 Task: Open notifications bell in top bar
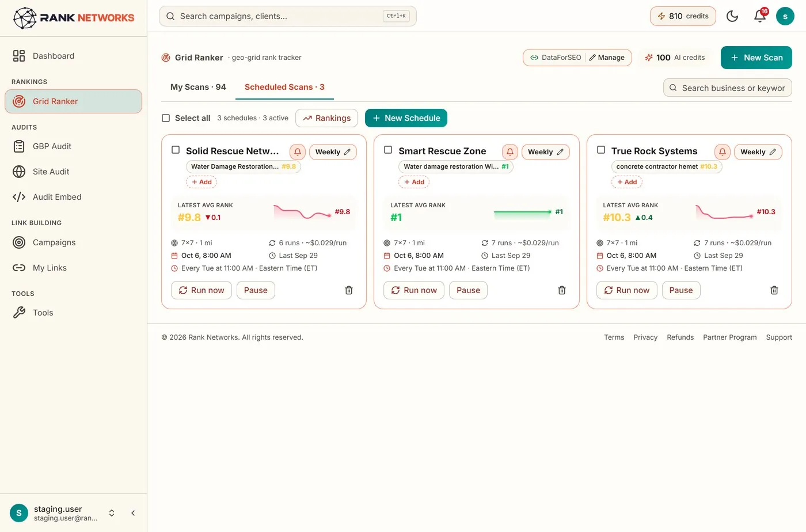point(760,16)
